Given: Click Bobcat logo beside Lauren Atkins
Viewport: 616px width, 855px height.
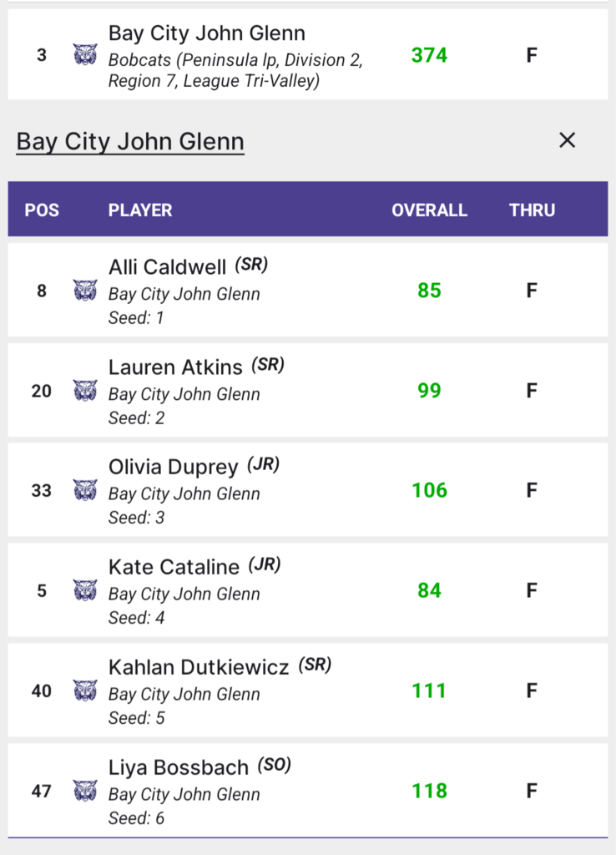Looking at the screenshot, I should point(85,391).
